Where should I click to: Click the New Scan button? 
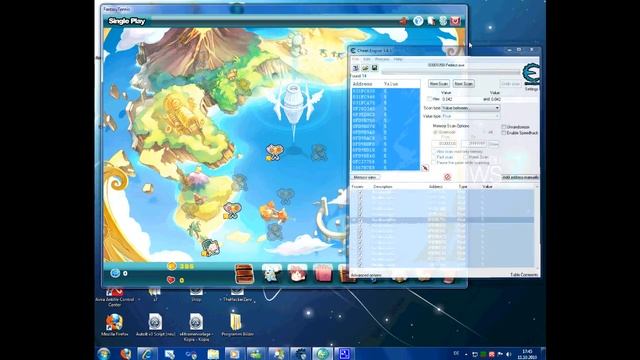pyautogui.click(x=439, y=84)
